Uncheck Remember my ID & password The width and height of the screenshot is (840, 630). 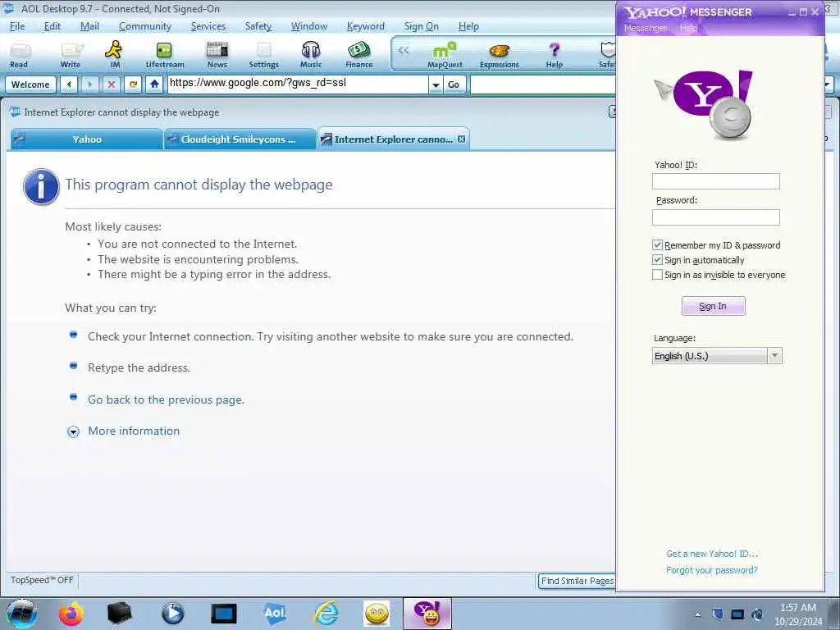pos(657,244)
